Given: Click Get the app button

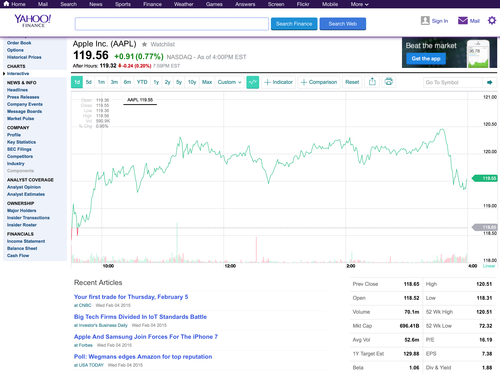Looking at the screenshot, I should 426,59.
